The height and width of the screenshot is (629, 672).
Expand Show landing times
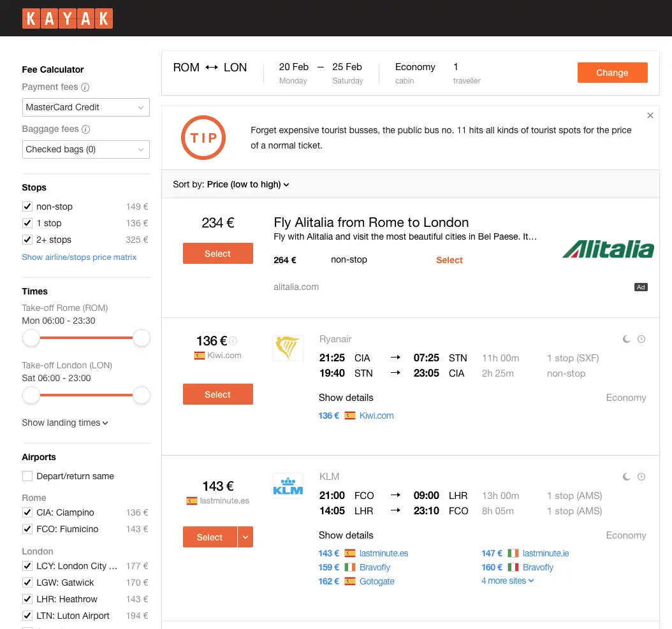[65, 423]
